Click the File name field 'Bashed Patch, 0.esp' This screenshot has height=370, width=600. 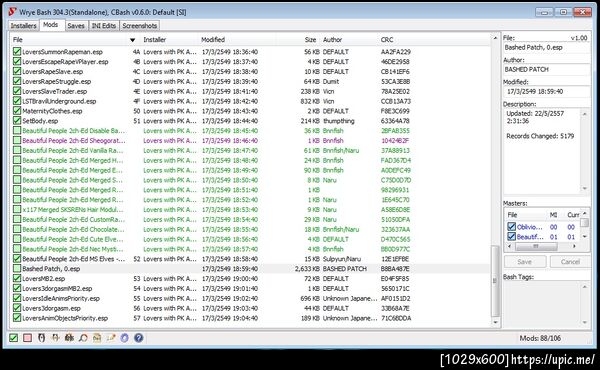click(x=546, y=48)
